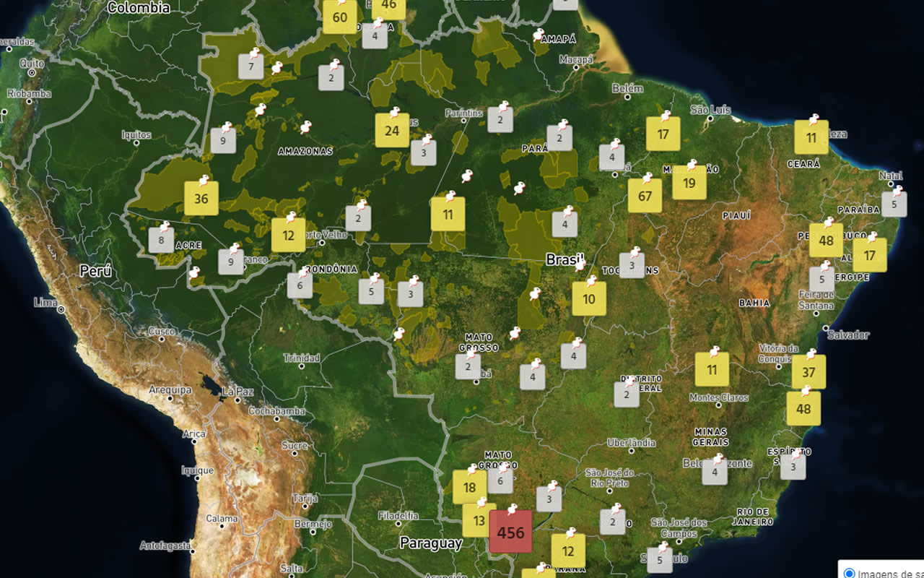Select the gray 7 cluster marker

(x=250, y=66)
